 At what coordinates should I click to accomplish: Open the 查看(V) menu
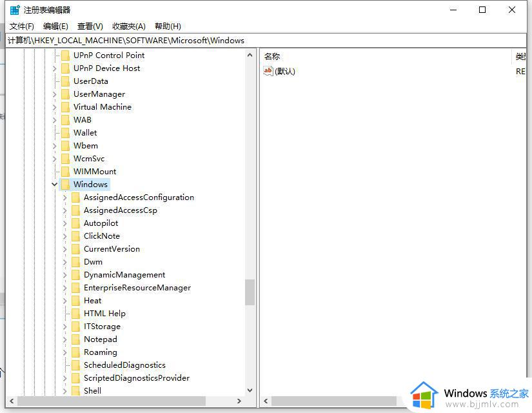(x=90, y=26)
